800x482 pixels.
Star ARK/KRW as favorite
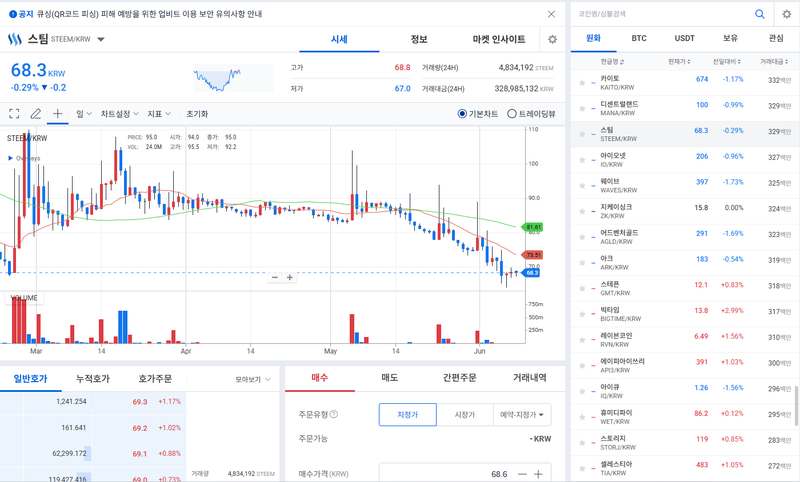tap(582, 263)
